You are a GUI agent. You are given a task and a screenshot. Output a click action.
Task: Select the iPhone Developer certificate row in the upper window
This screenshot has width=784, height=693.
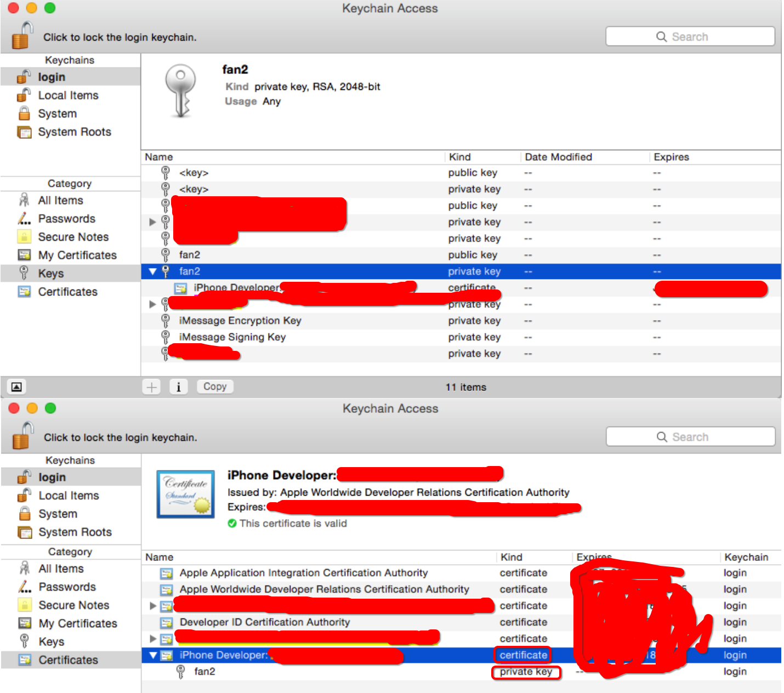[x=461, y=288]
